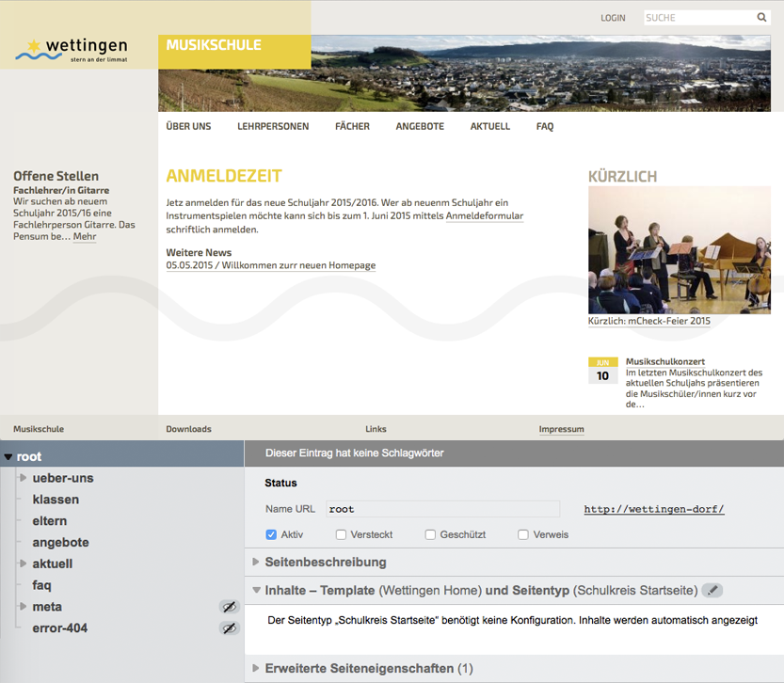Click the Name URL text field
784x683 pixels.
pyautogui.click(x=442, y=509)
